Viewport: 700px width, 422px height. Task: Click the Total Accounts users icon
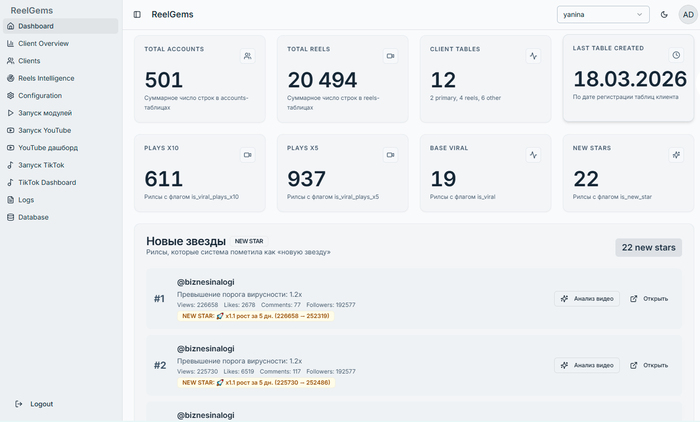pyautogui.click(x=248, y=56)
